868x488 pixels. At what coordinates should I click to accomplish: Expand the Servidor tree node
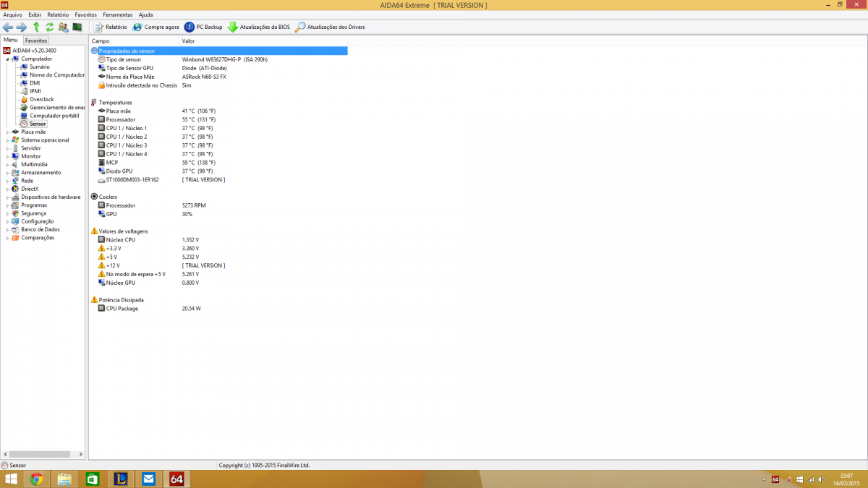pos(7,148)
